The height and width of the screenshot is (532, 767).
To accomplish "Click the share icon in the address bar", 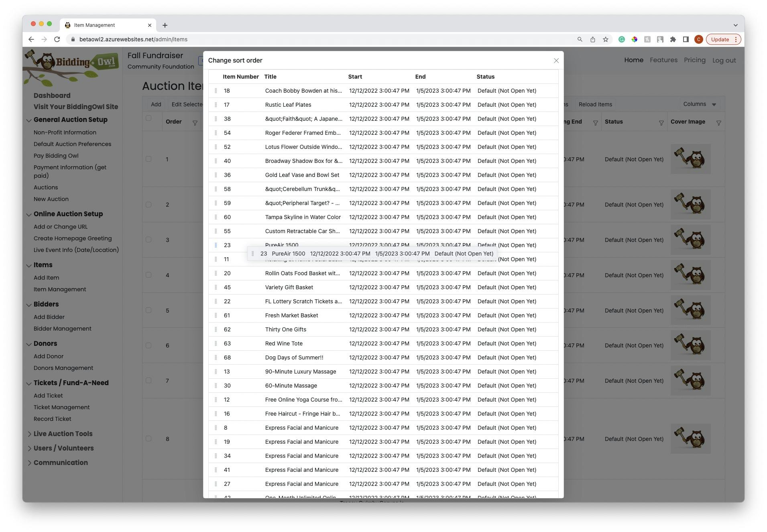I will point(593,39).
